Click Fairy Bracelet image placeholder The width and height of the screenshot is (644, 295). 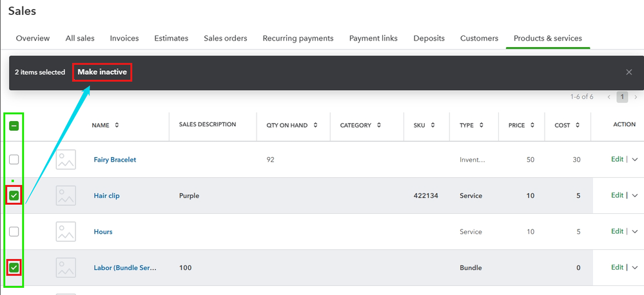[x=66, y=160]
